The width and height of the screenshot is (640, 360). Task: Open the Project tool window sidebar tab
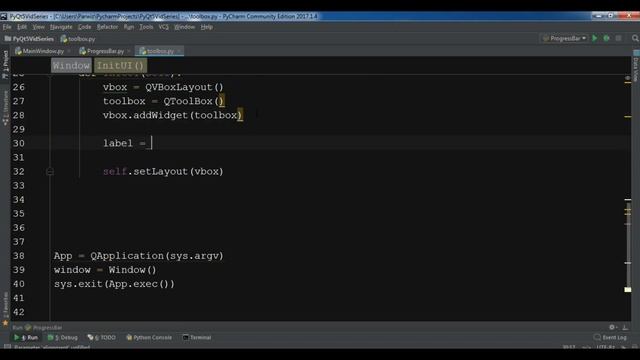5,64
